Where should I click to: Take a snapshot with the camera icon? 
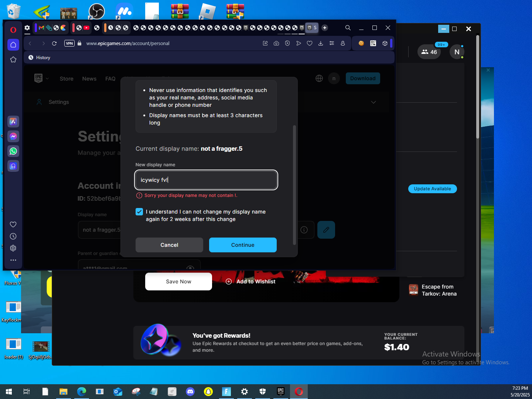tap(276, 43)
